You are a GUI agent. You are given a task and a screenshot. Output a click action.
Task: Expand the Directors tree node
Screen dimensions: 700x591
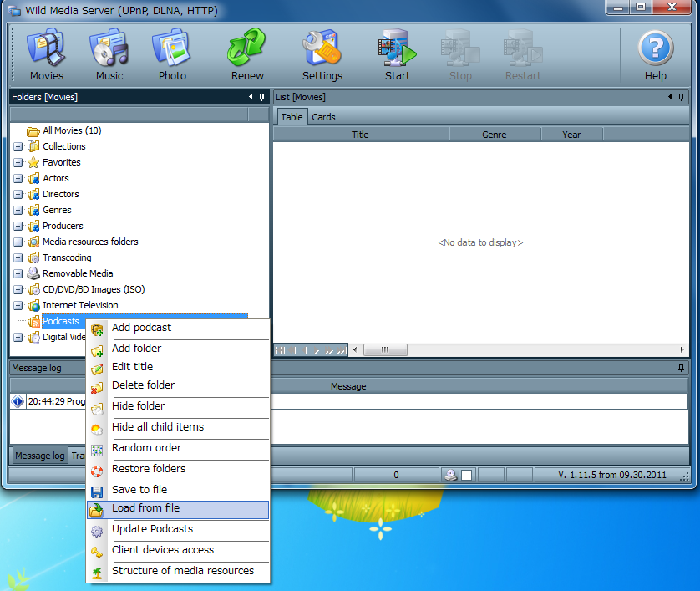[18, 194]
